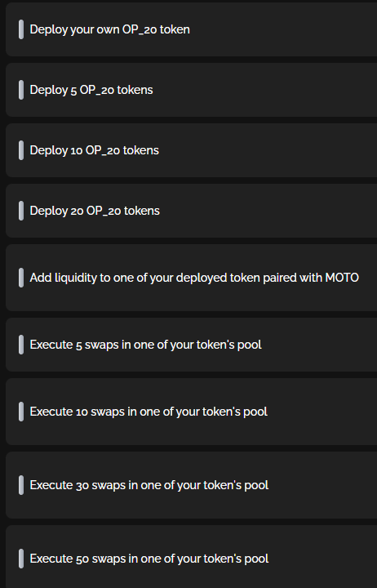Choose the 'Deploy 20 OP_20 tokens' entry

tap(95, 211)
